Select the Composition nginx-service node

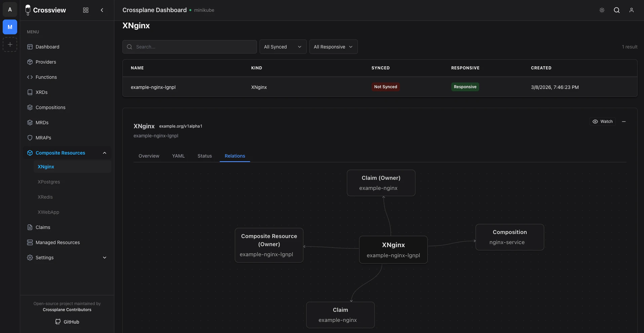509,237
